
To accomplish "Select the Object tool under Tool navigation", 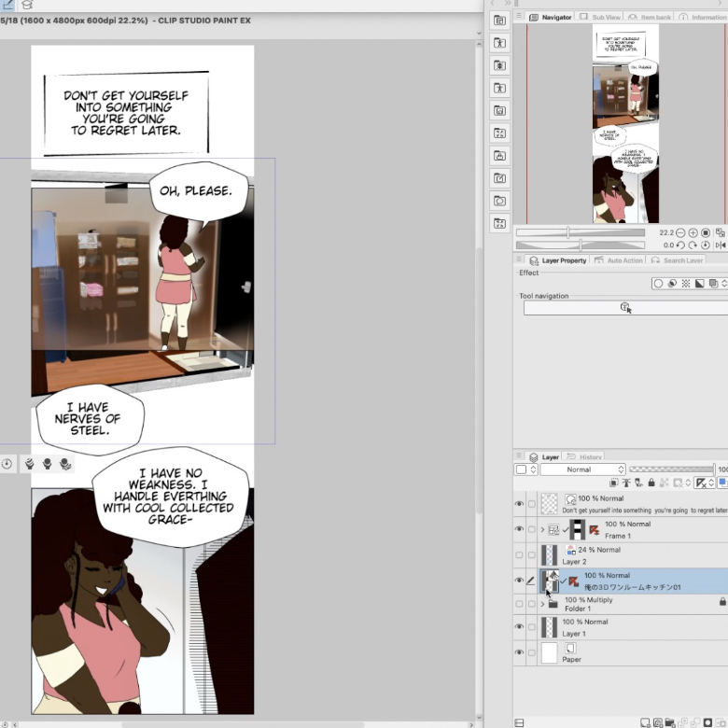I will pos(626,308).
